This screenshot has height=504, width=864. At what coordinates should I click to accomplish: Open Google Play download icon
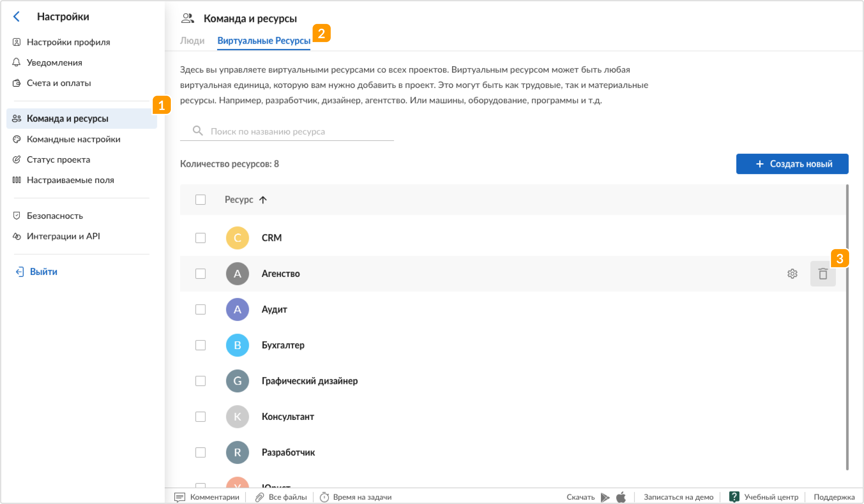pos(605,497)
